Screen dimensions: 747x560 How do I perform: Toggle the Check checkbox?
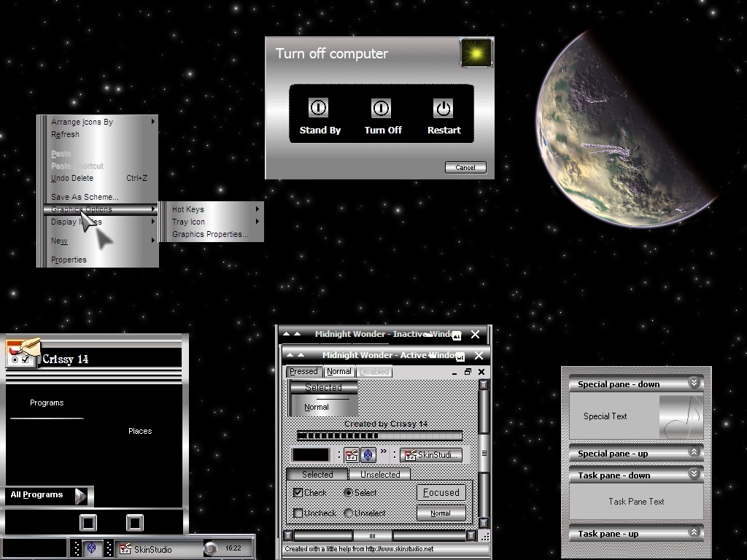pyautogui.click(x=298, y=492)
